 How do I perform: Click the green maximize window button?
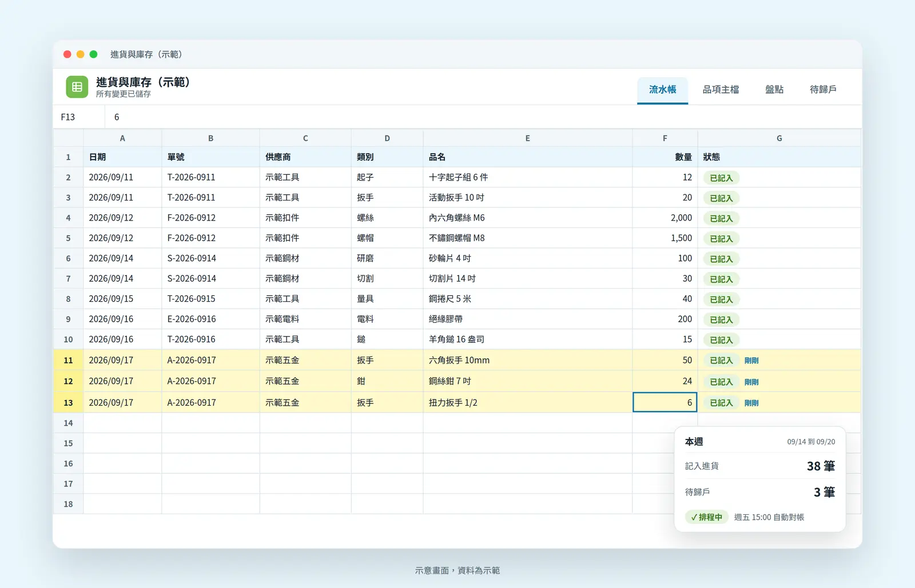click(x=94, y=54)
